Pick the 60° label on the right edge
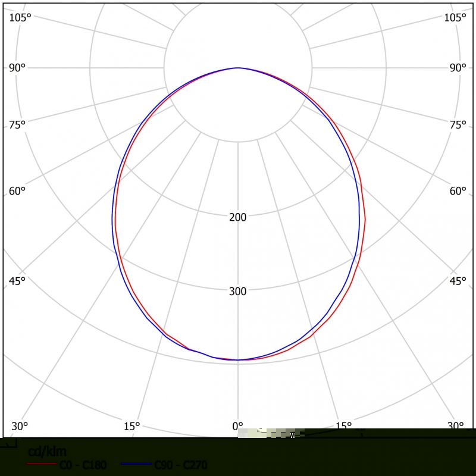This screenshot has height=476, width=476. pyautogui.click(x=458, y=191)
